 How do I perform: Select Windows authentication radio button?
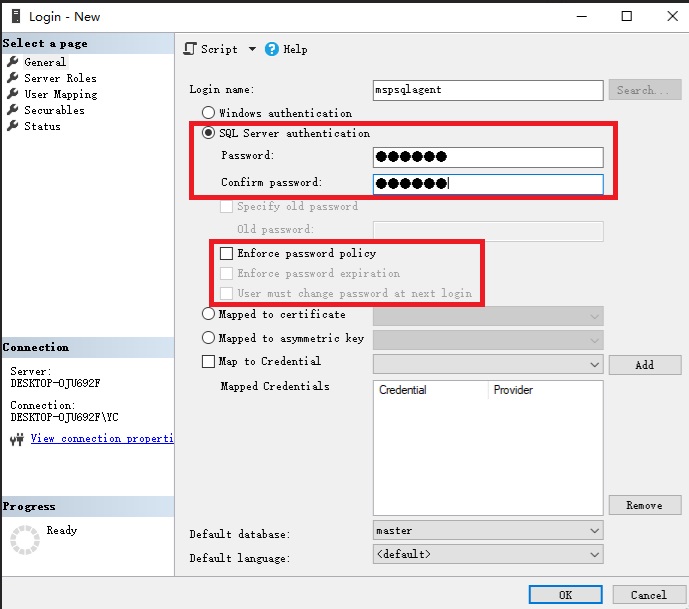point(209,113)
